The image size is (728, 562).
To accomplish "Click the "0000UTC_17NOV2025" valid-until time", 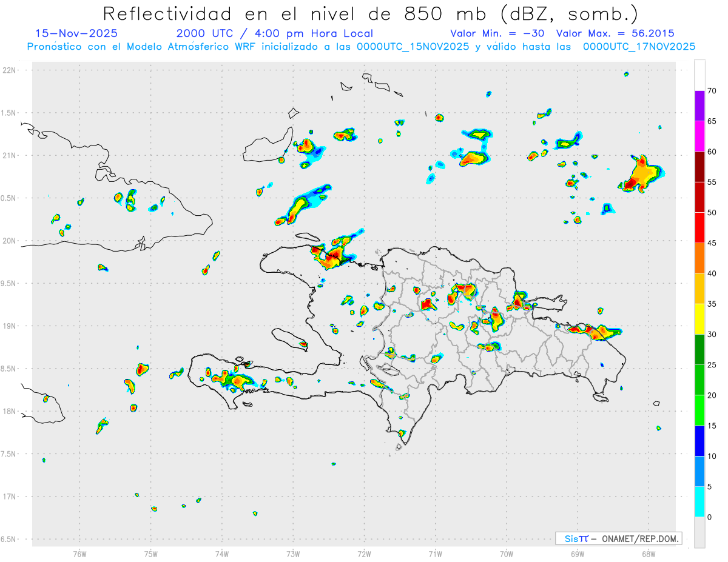I will pyautogui.click(x=639, y=47).
